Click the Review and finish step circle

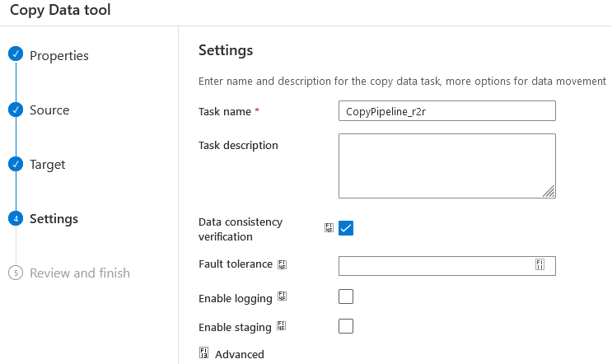coord(16,273)
